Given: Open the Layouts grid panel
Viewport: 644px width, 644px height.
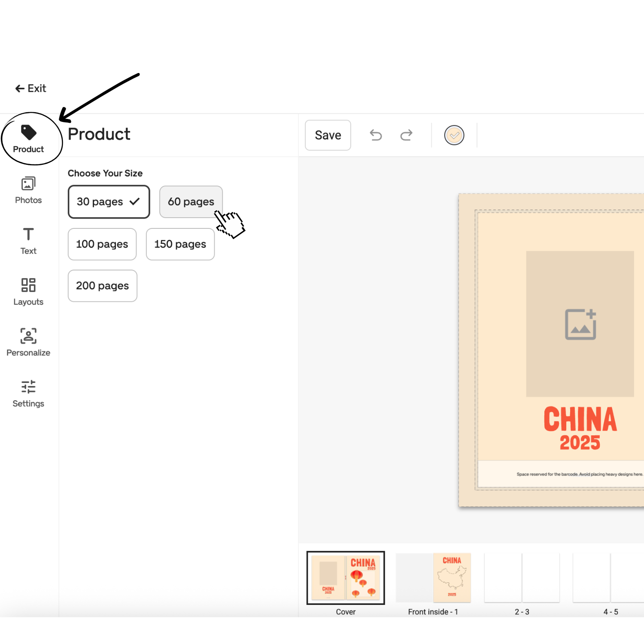Looking at the screenshot, I should (x=28, y=292).
